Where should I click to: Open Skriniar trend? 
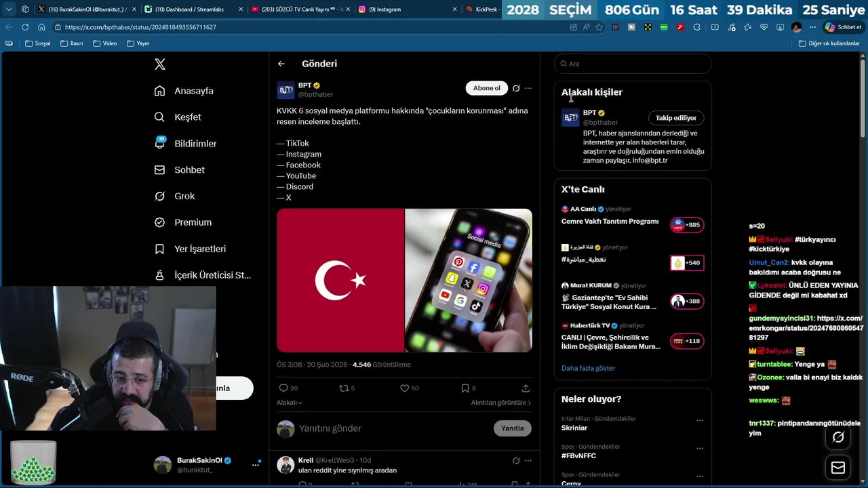(574, 428)
